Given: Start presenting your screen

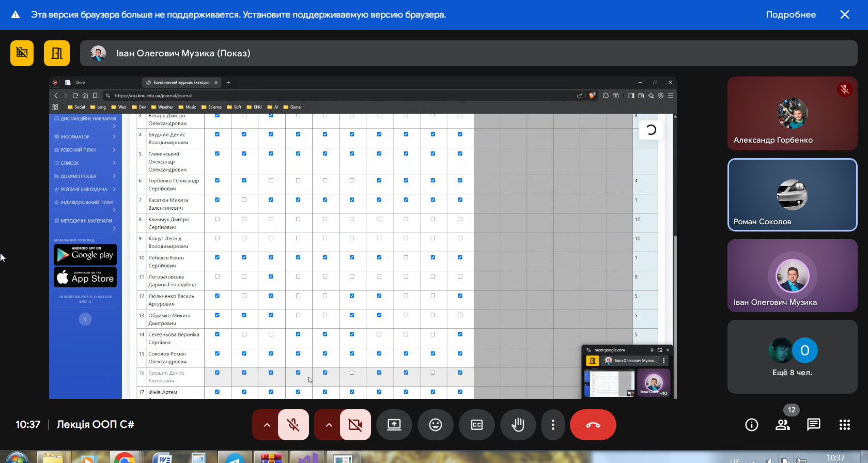Looking at the screenshot, I should 394,425.
